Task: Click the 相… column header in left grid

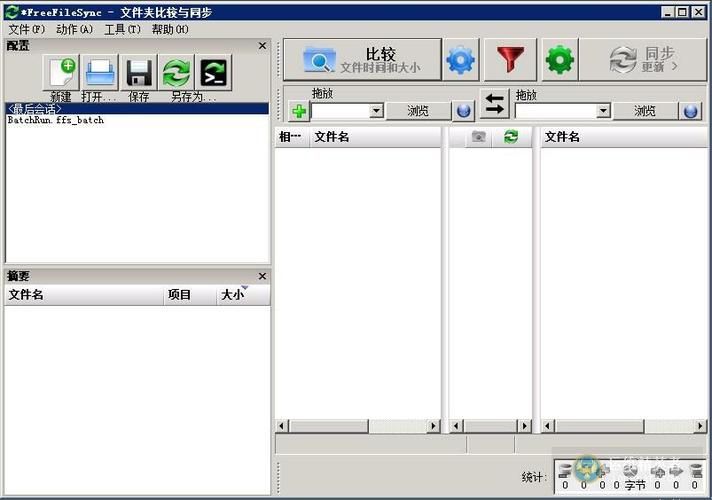Action: coord(292,137)
